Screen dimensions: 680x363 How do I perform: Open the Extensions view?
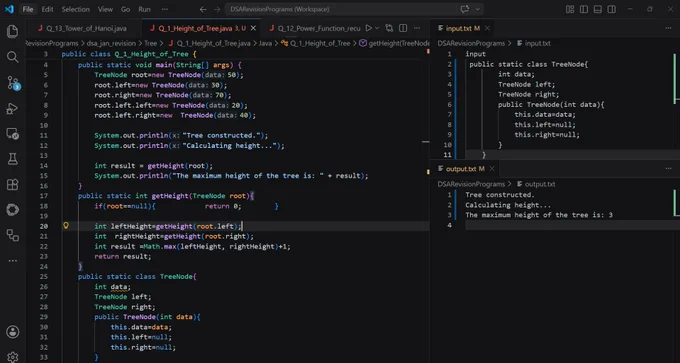point(13,184)
